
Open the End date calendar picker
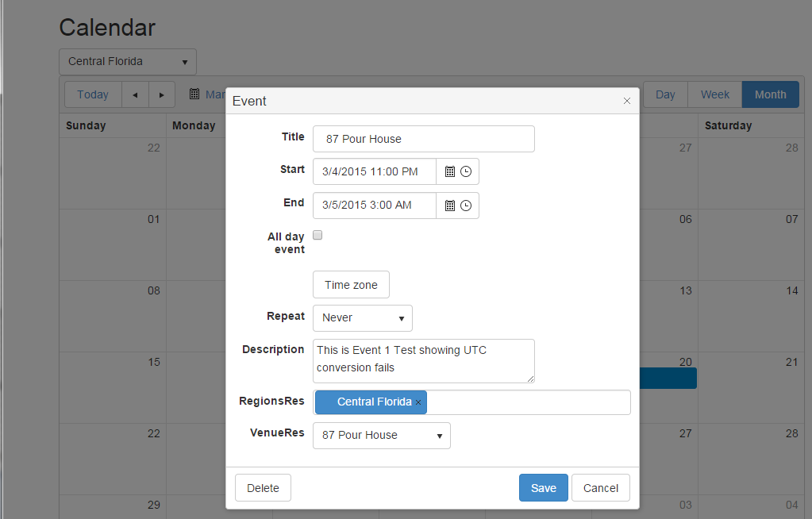[x=449, y=205]
